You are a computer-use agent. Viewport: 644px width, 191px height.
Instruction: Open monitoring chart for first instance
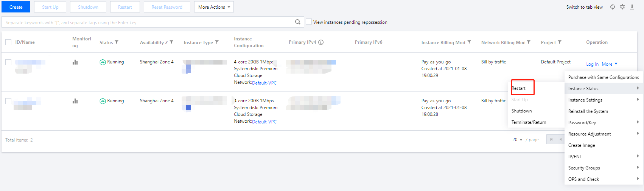[x=75, y=62]
